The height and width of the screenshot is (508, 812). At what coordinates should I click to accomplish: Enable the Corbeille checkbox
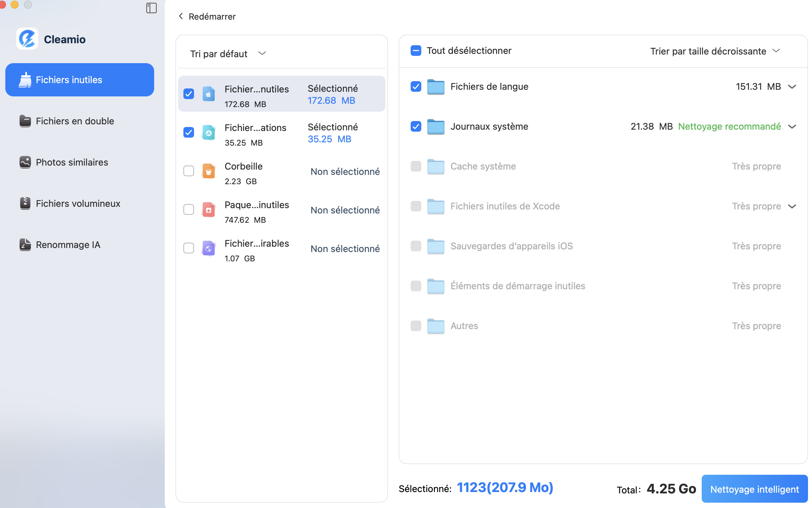click(x=189, y=171)
